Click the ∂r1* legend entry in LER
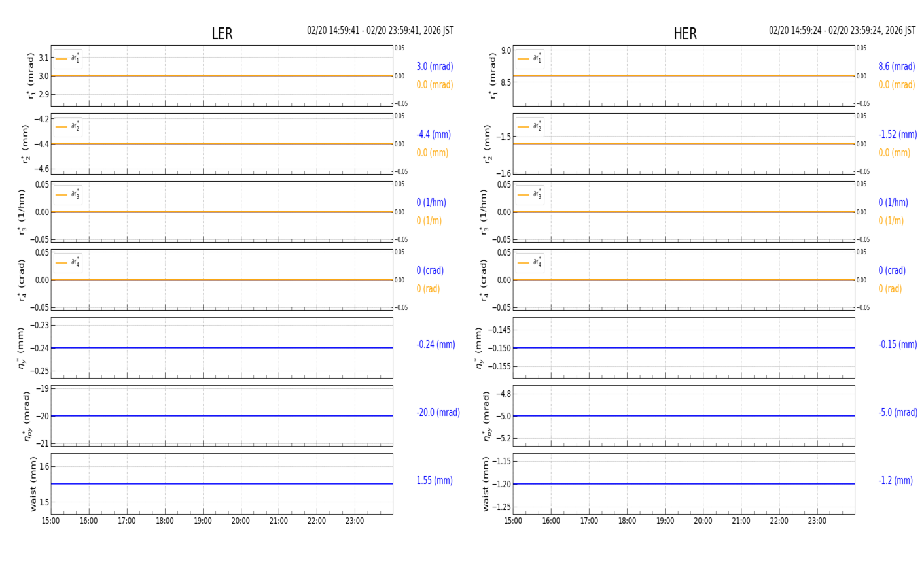924x565 pixels. pos(68,59)
